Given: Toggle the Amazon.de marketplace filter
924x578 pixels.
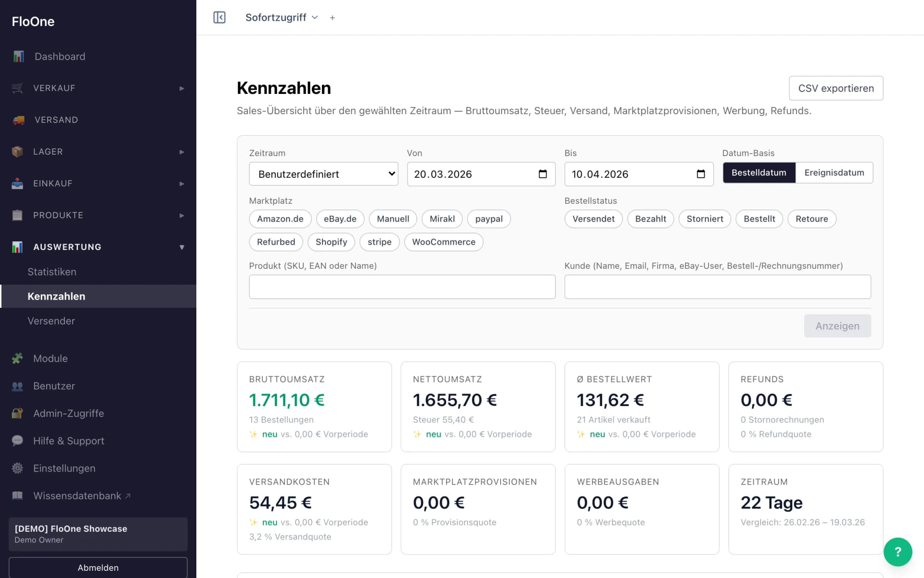Looking at the screenshot, I should click(280, 219).
